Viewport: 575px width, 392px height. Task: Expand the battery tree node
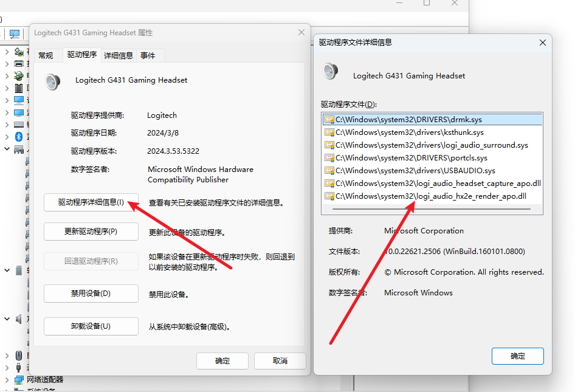(7, 76)
